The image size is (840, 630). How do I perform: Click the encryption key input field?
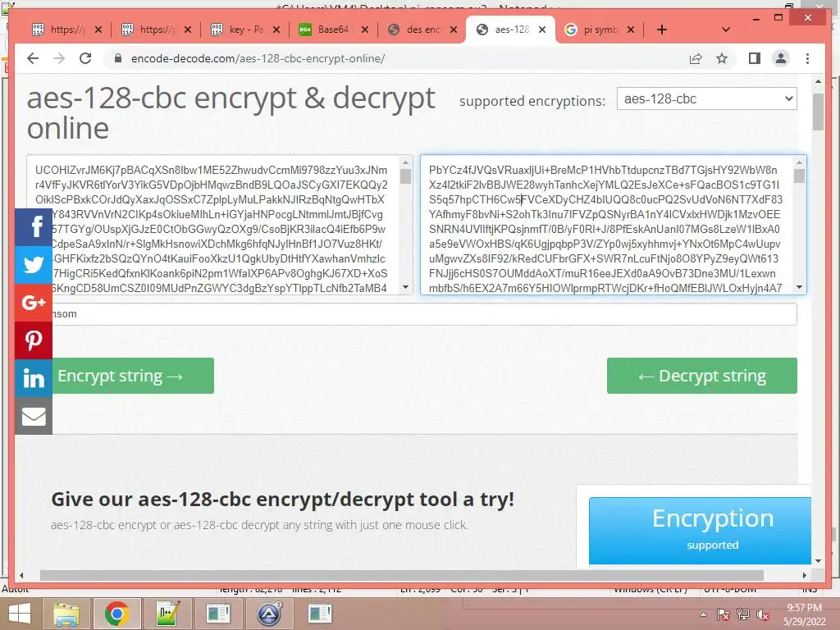[424, 314]
